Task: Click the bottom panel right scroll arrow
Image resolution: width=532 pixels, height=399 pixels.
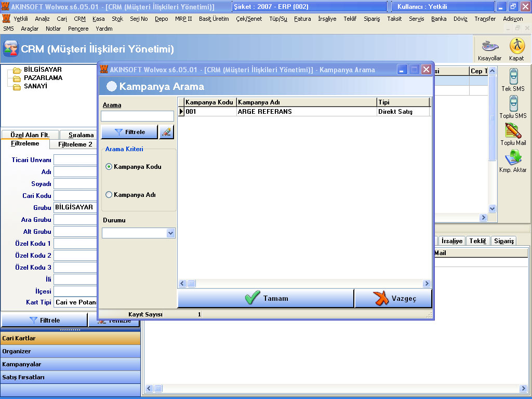Action: [523, 388]
